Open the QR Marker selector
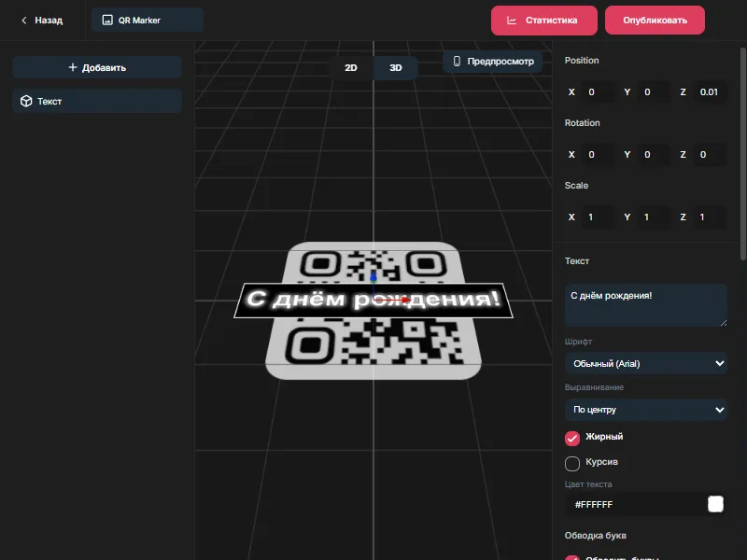747x560 pixels. (148, 20)
